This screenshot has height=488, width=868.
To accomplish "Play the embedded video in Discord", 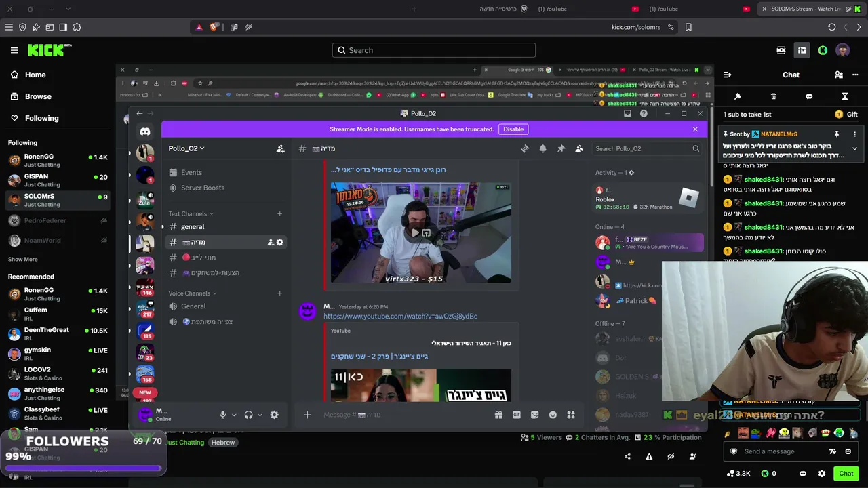I will tap(415, 232).
